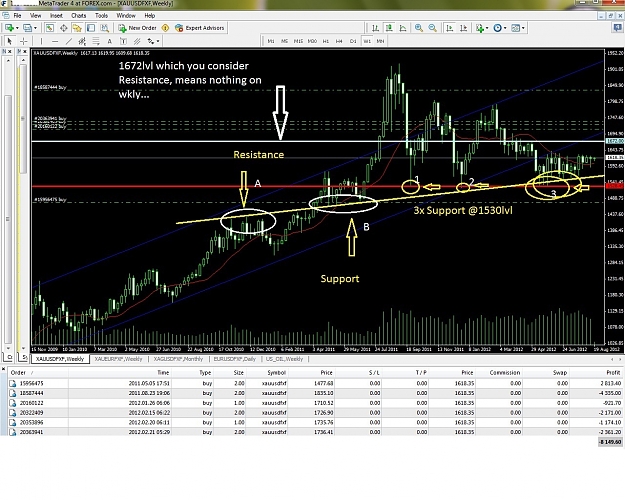Zoom out on the chart
This screenshot has height=500, width=625.
[432, 28]
